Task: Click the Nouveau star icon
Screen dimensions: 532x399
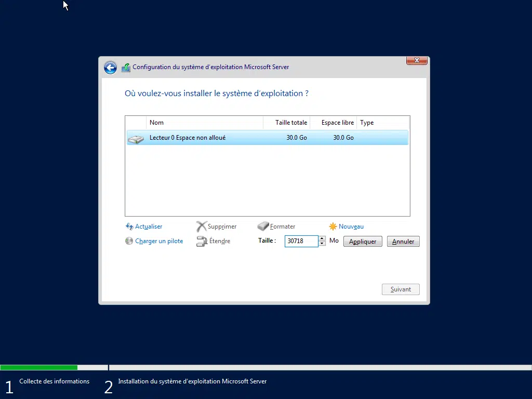Action: (x=333, y=227)
